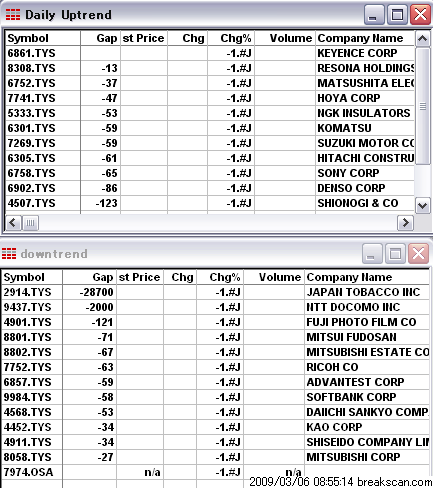This screenshot has height=488, width=433.
Task: Sort Daily Uptrend by Symbol column header
Action: point(43,38)
